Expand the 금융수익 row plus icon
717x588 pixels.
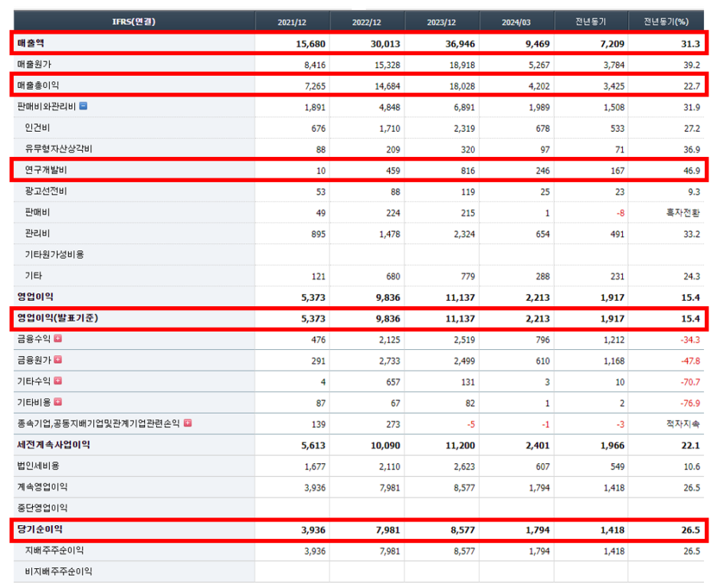tap(57, 338)
